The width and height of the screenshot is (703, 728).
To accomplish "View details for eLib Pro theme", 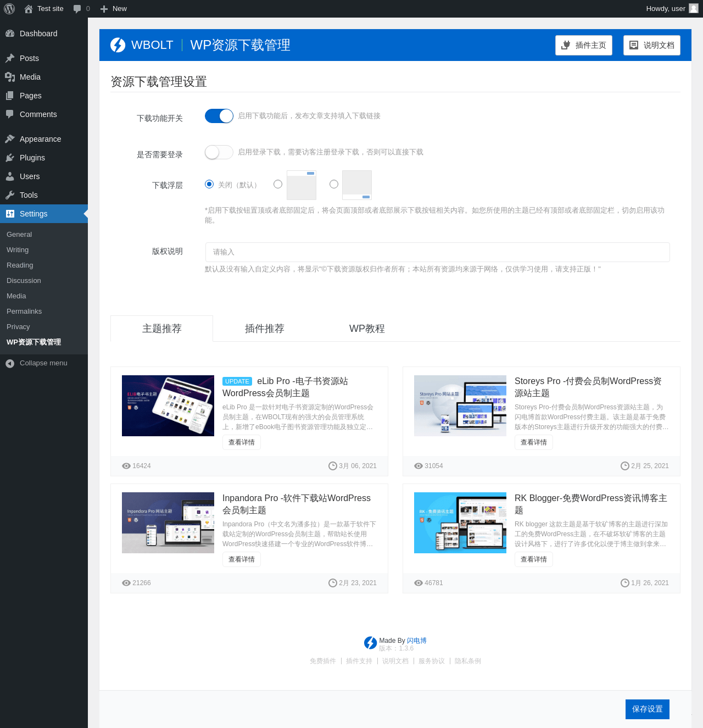I will coord(242,442).
